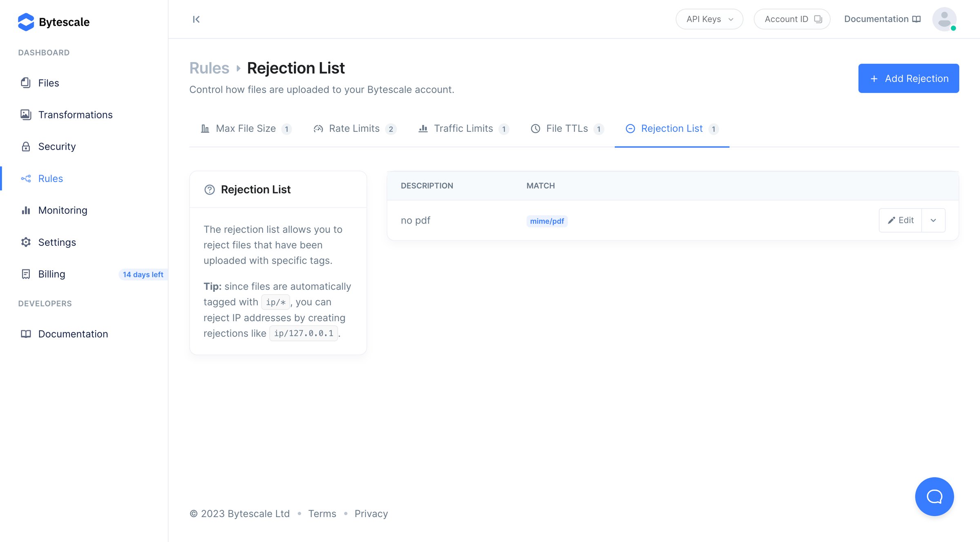Switch to the Rate Limits tab
The image size is (980, 542).
click(354, 129)
